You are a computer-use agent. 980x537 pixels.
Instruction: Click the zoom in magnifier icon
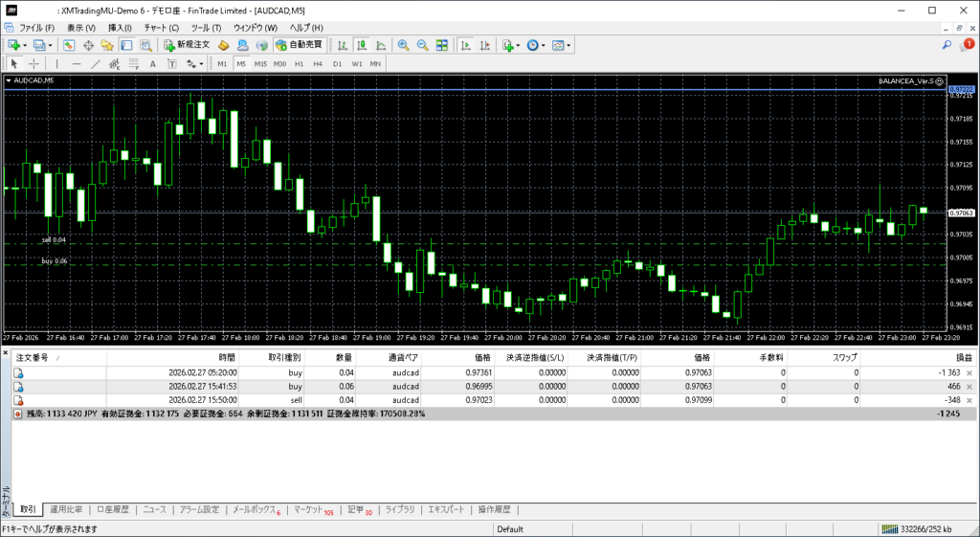tap(404, 45)
